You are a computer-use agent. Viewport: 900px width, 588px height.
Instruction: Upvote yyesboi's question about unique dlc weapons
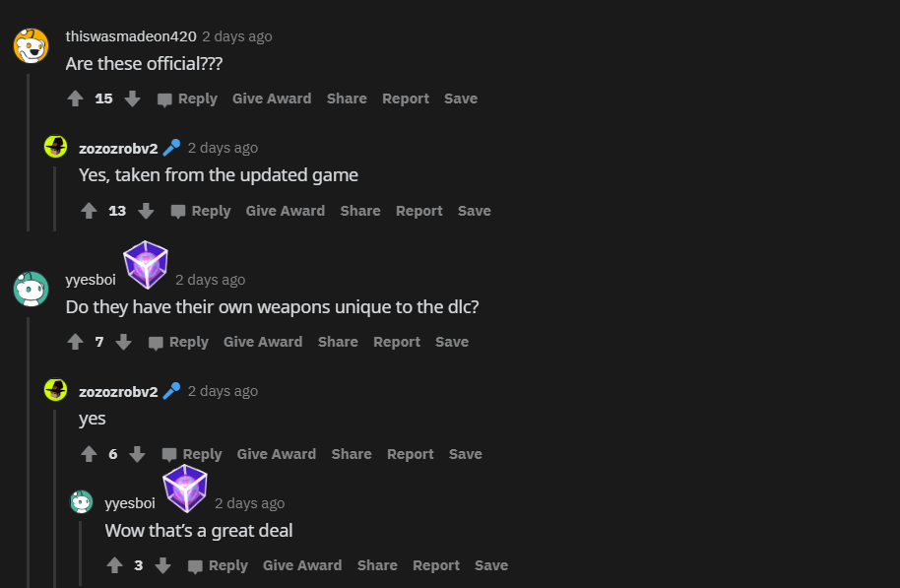pos(75,342)
